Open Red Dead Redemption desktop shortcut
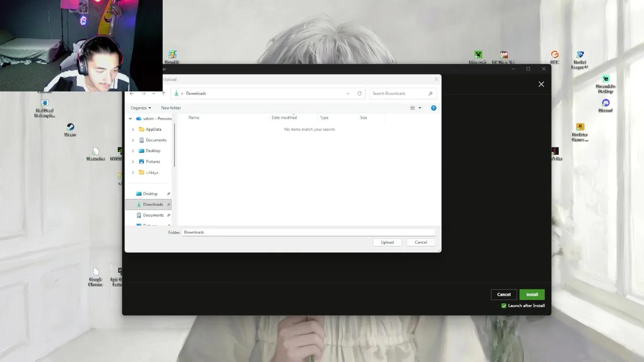The width and height of the screenshot is (644, 362). point(44,108)
